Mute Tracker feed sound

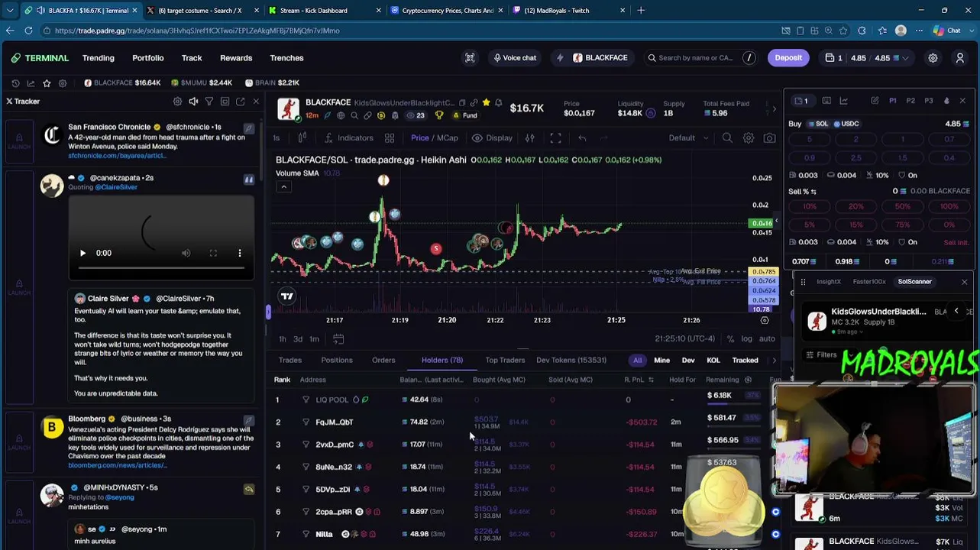(x=193, y=102)
